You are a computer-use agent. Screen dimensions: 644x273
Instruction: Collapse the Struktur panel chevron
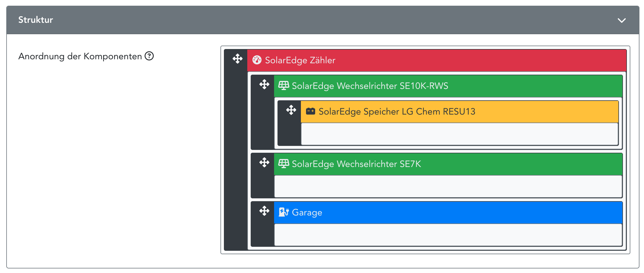point(621,21)
